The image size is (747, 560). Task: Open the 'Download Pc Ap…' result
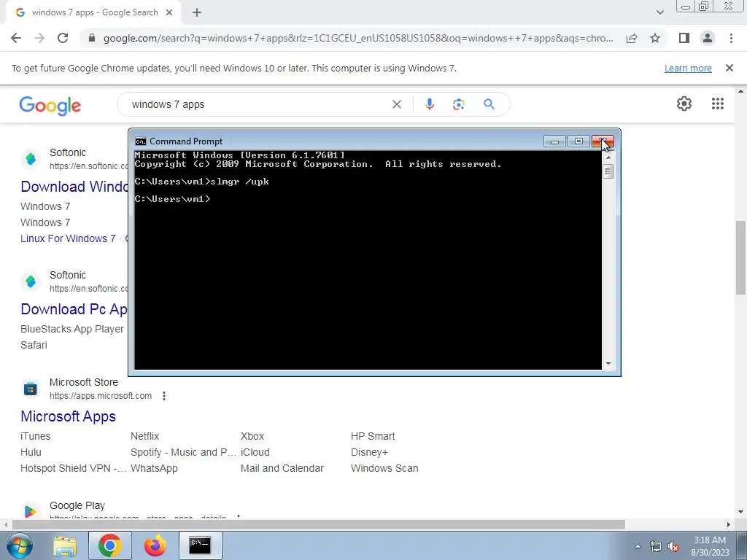pyautogui.click(x=74, y=309)
